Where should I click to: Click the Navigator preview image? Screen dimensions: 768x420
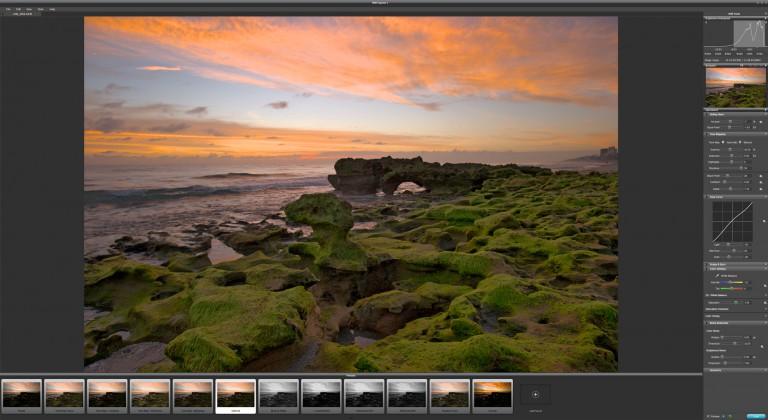pyautogui.click(x=735, y=87)
